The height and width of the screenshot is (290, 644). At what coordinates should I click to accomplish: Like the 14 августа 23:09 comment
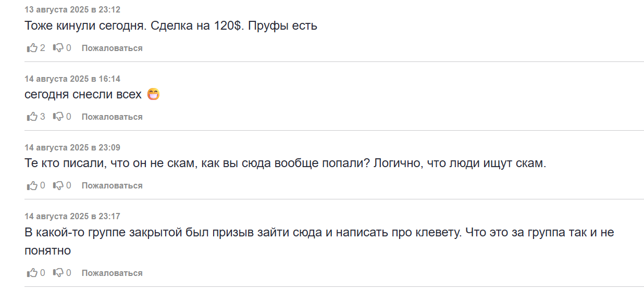coord(32,185)
